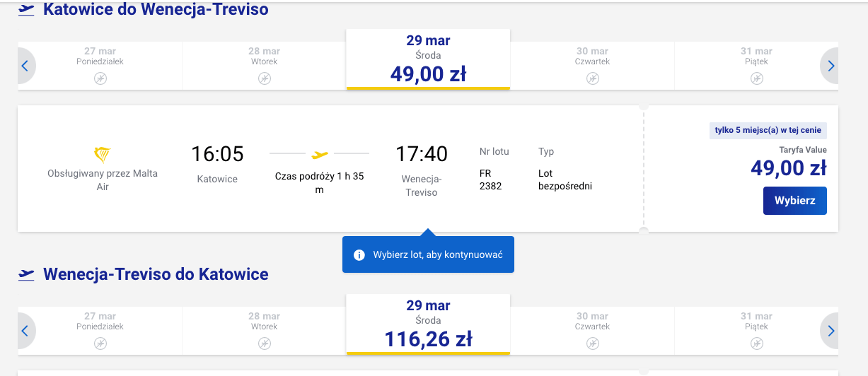Show earlier outbound dates with left arrow
868x376 pixels.
25,66
